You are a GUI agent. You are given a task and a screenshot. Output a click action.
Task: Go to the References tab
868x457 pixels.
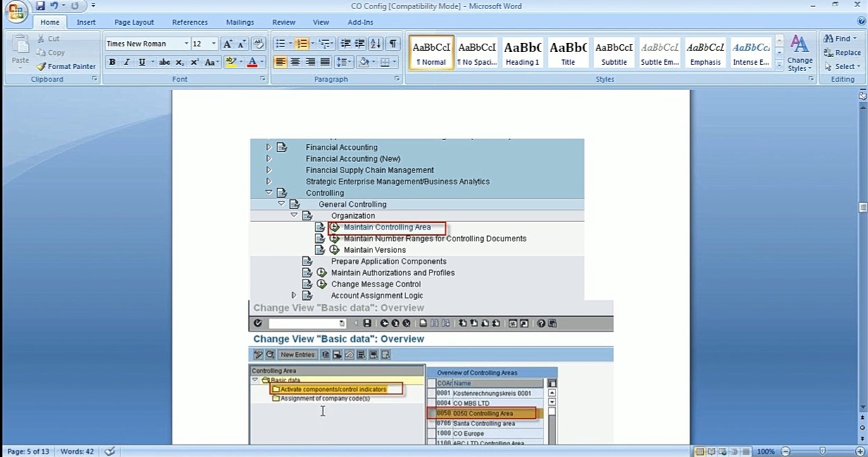(190, 22)
